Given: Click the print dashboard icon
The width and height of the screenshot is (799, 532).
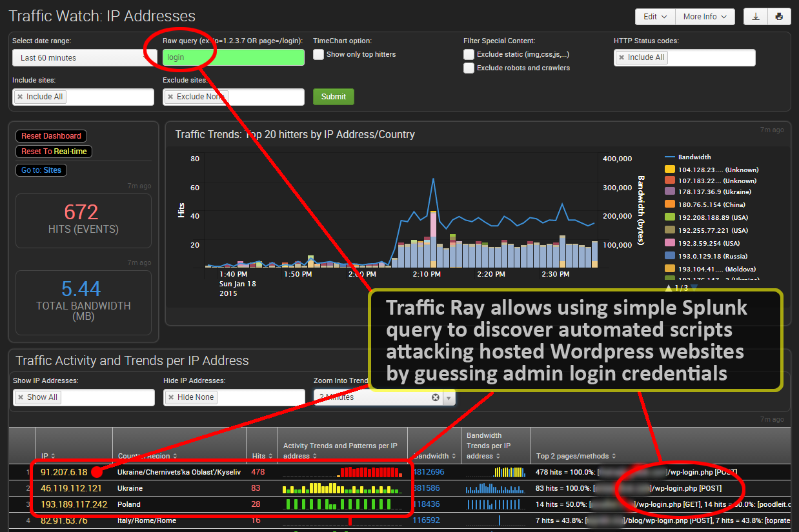Looking at the screenshot, I should [x=779, y=17].
